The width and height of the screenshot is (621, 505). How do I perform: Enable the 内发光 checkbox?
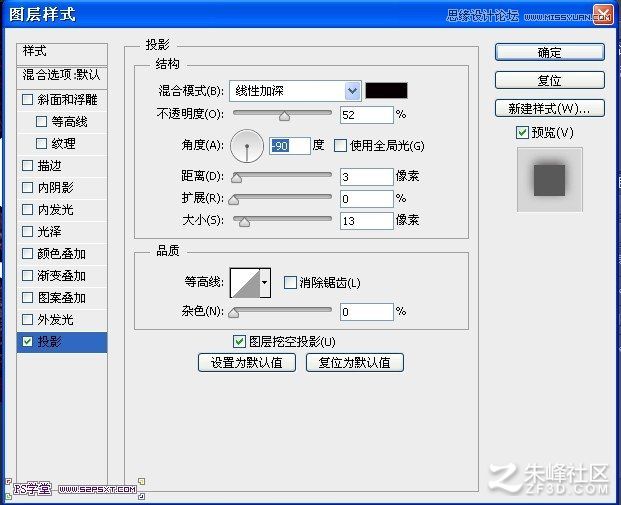tap(27, 210)
